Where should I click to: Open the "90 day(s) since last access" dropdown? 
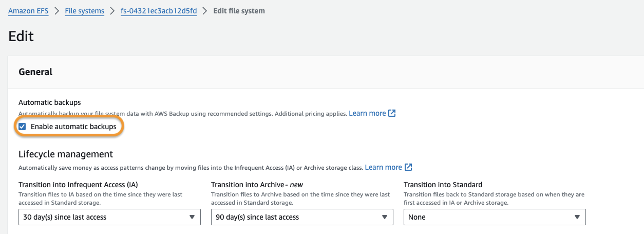(295, 217)
